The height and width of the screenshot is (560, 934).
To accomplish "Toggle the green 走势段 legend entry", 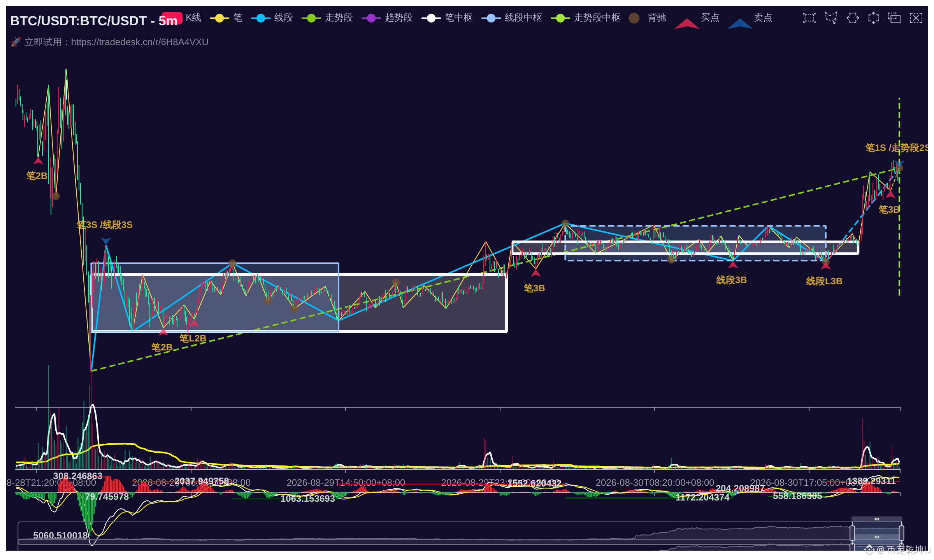I will pyautogui.click(x=327, y=18).
